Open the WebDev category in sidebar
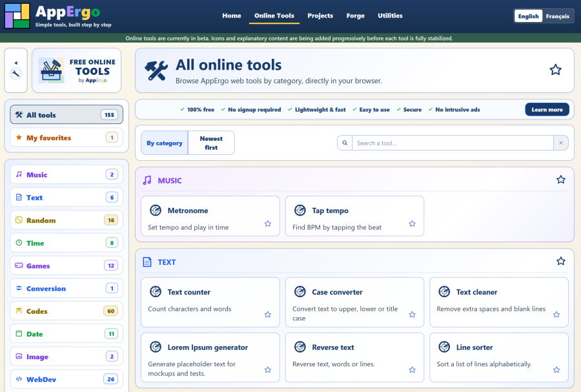 (66, 379)
